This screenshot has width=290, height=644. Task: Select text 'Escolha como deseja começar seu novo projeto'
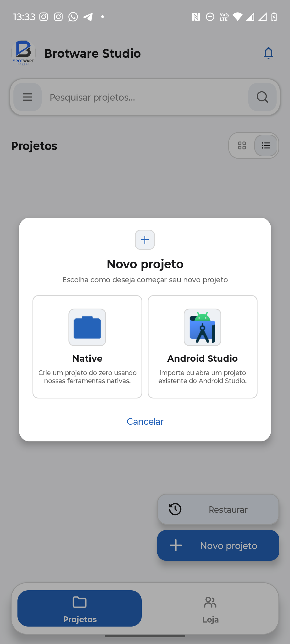pyautogui.click(x=145, y=280)
